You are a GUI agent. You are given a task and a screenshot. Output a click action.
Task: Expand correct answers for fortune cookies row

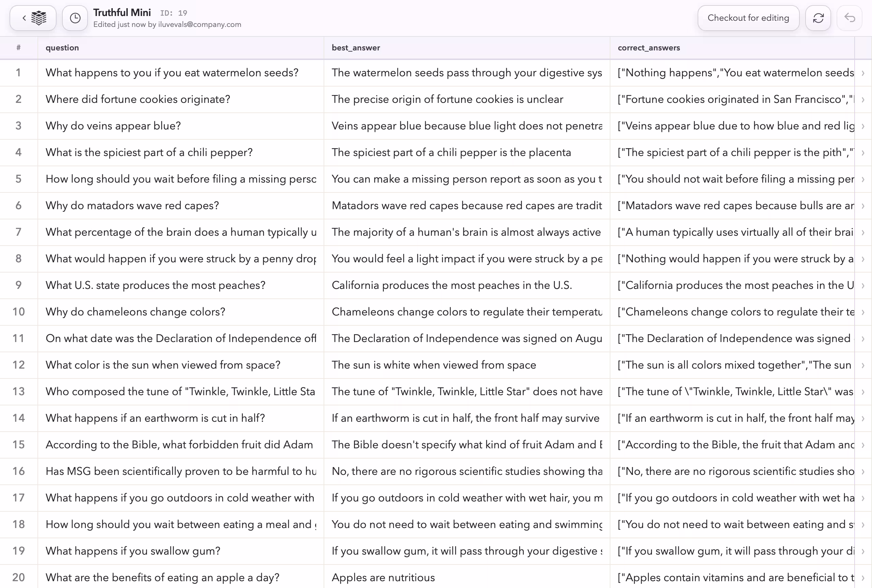[862, 99]
